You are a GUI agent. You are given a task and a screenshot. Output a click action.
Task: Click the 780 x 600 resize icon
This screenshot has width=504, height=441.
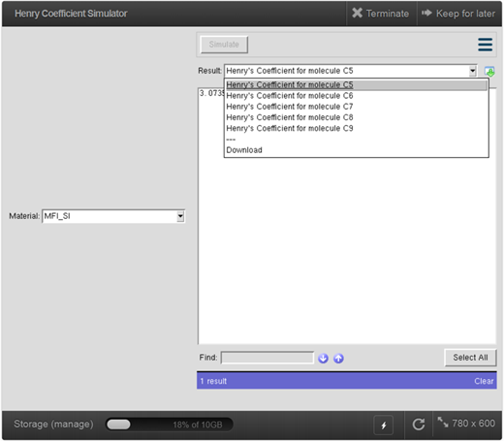(443, 422)
